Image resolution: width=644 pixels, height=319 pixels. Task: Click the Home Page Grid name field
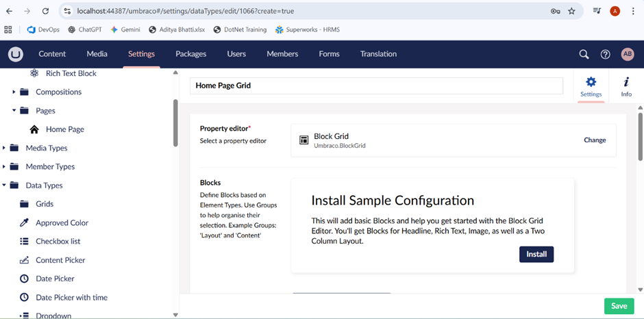pyautogui.click(x=375, y=86)
